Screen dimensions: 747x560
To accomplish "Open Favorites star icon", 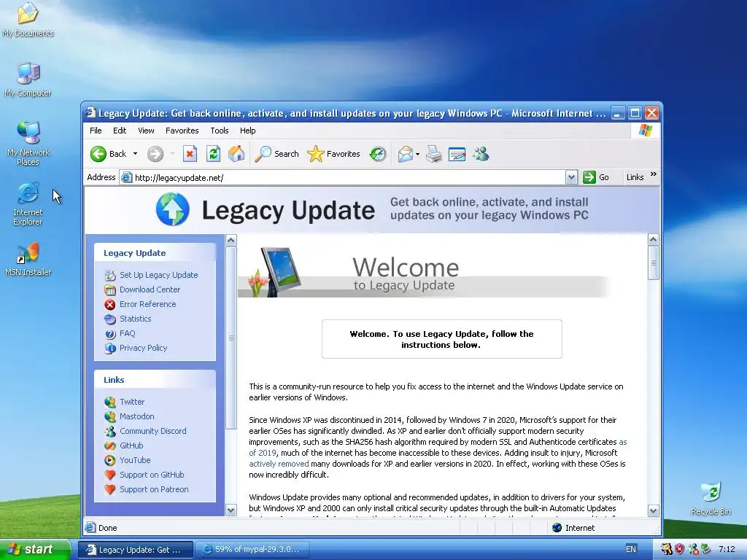I will pyautogui.click(x=315, y=154).
